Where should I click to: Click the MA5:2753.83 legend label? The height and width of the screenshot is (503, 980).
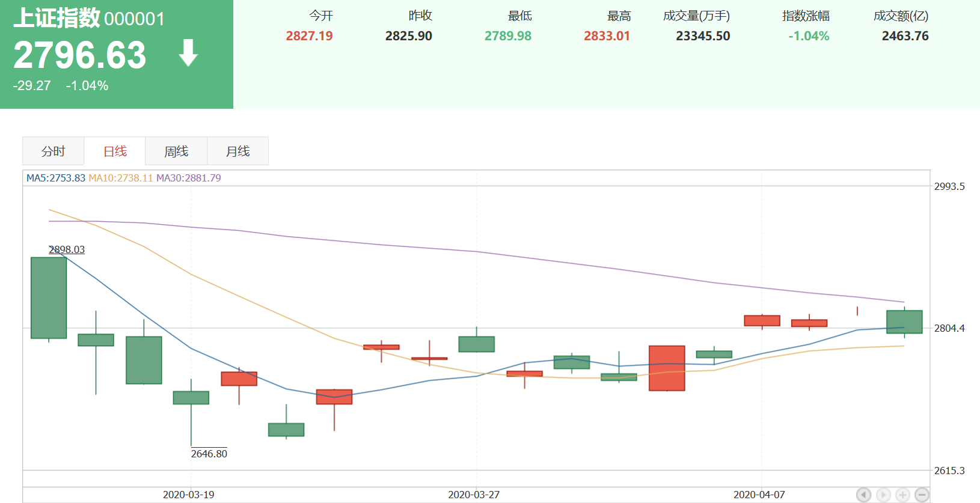(x=56, y=178)
